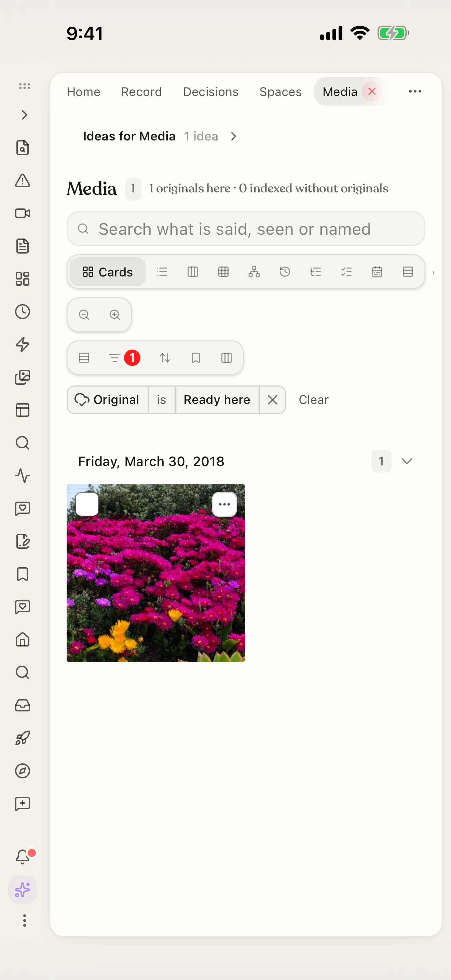Open the images gallery icon in sidebar

[x=23, y=377]
